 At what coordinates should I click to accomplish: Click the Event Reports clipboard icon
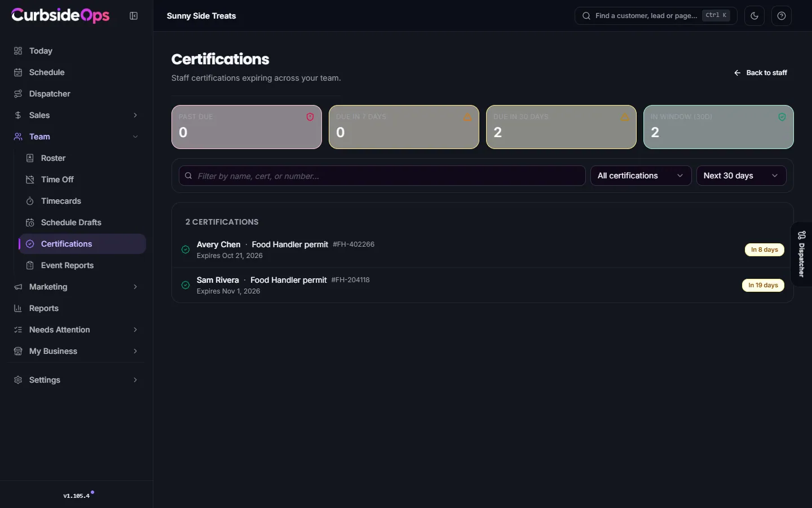[30, 265]
